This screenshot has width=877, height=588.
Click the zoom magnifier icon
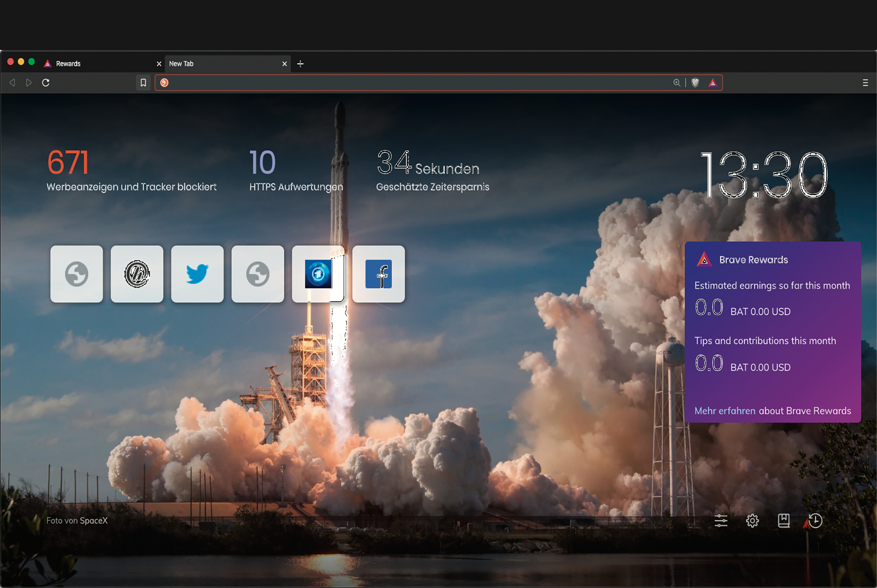pos(677,83)
